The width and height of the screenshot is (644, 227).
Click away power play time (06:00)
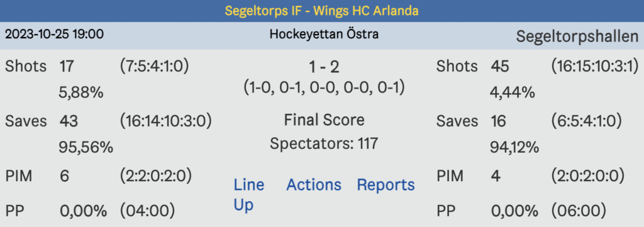tap(579, 211)
